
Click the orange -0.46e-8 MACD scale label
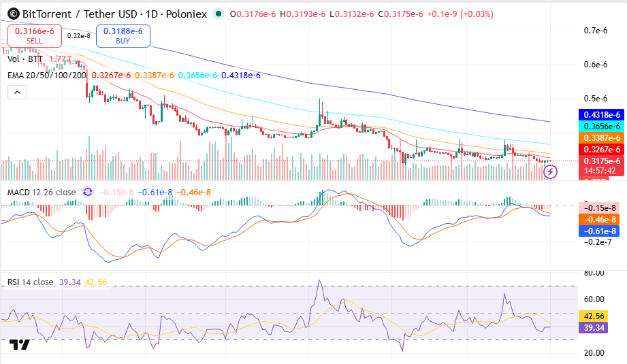coord(599,219)
